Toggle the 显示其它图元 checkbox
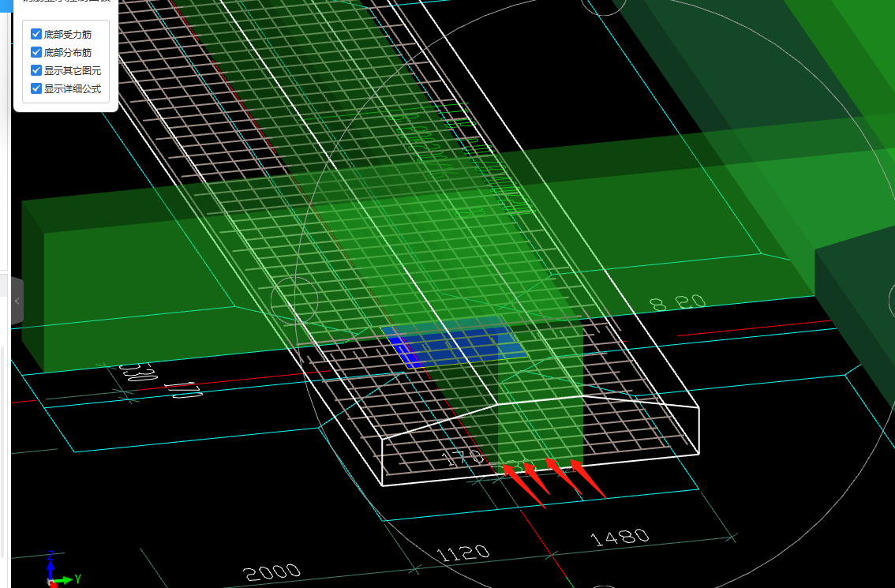 (36, 71)
